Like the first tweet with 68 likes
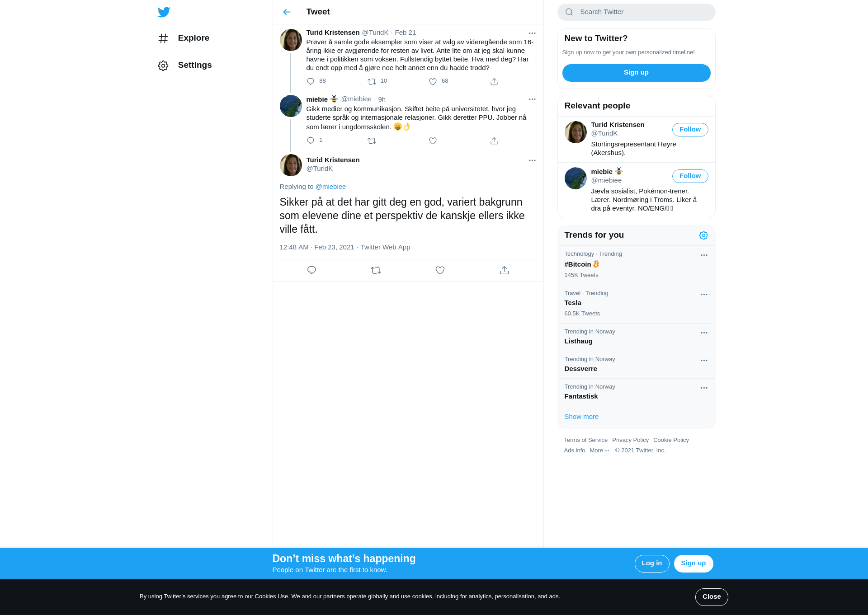 (x=433, y=81)
